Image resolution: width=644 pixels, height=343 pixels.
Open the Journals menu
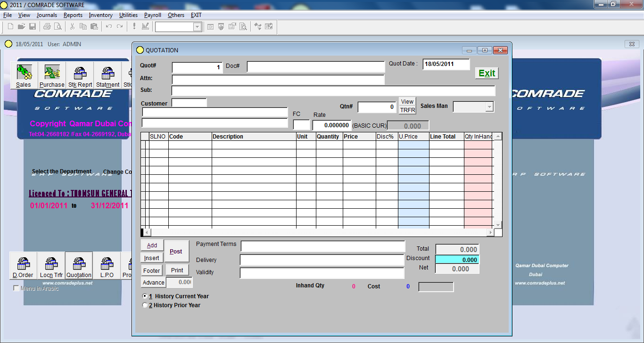(x=47, y=15)
